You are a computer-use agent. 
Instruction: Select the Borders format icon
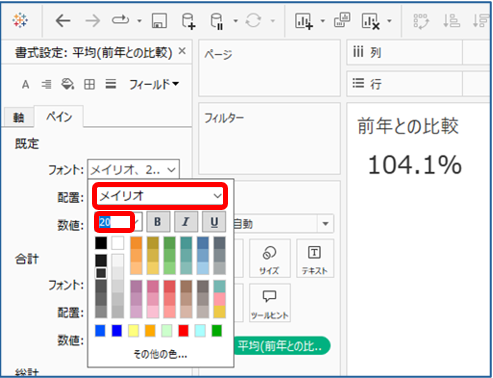[x=89, y=84]
